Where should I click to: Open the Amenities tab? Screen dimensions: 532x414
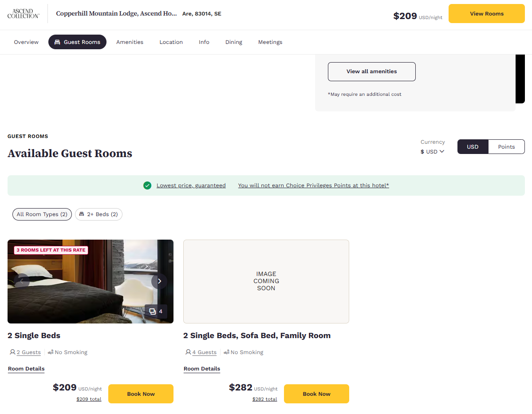(130, 42)
